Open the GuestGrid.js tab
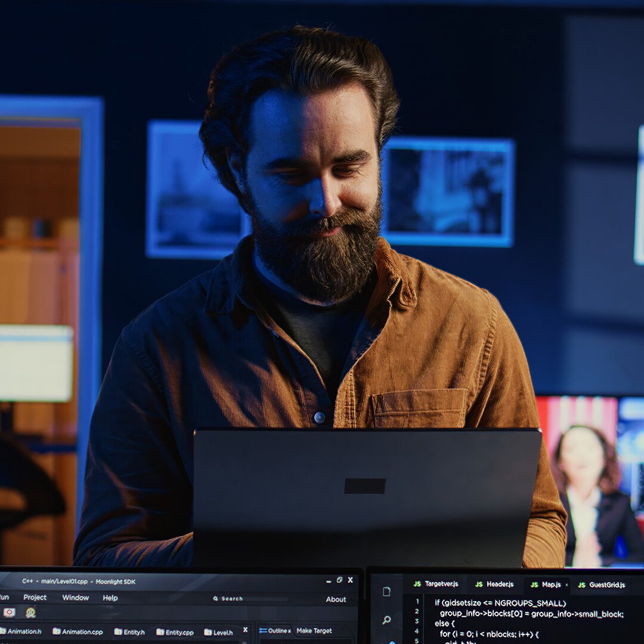644x644 pixels. coord(601,585)
